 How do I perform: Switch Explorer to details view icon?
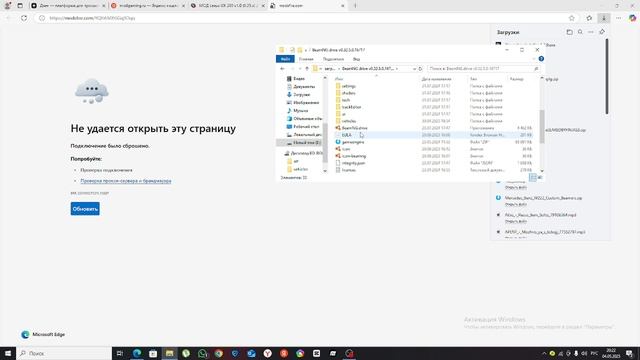point(533,177)
